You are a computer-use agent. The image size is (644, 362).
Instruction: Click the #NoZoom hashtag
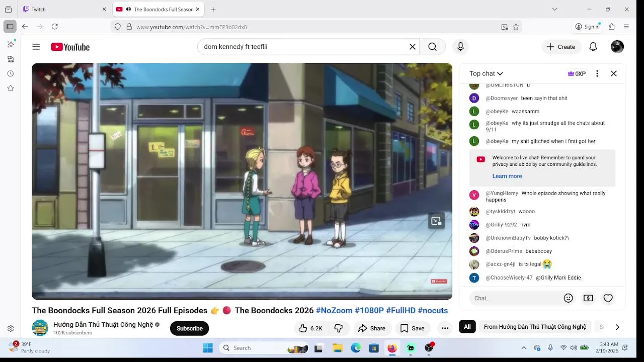click(x=334, y=310)
